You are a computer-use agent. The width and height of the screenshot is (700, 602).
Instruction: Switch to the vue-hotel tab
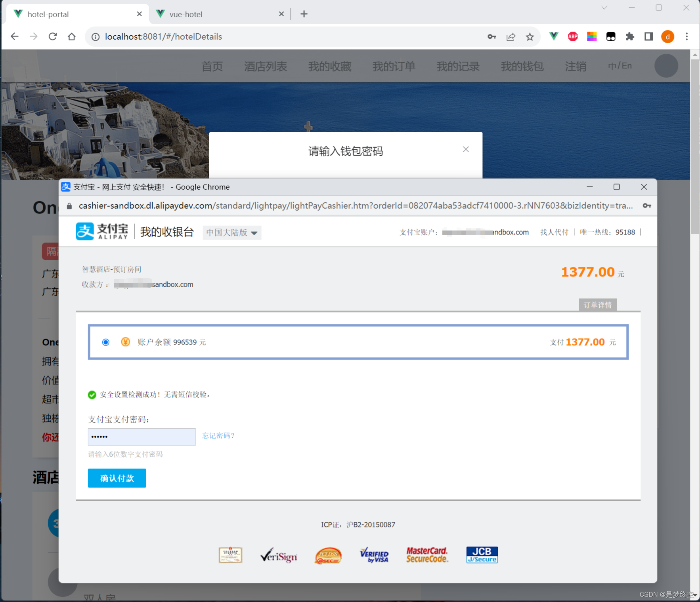tap(220, 14)
